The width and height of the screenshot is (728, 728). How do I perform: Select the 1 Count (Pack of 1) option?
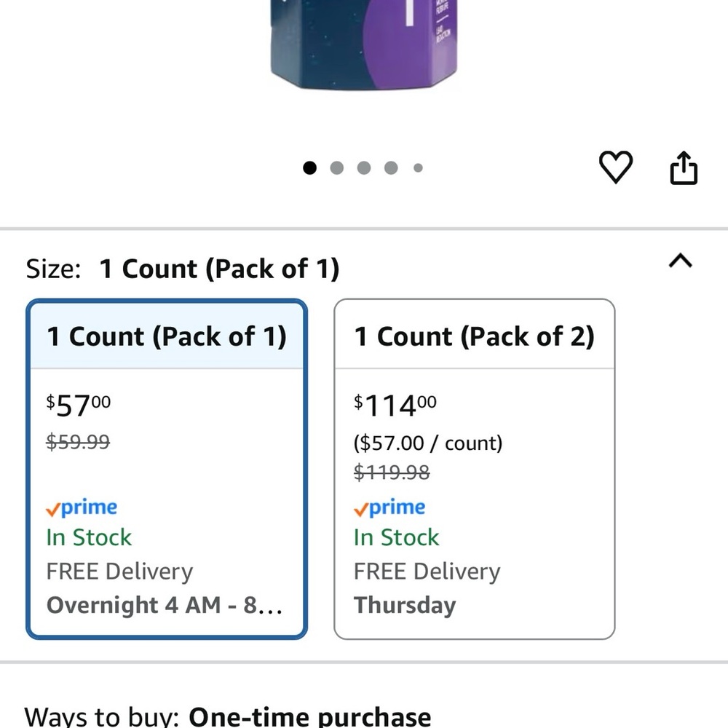(167, 469)
